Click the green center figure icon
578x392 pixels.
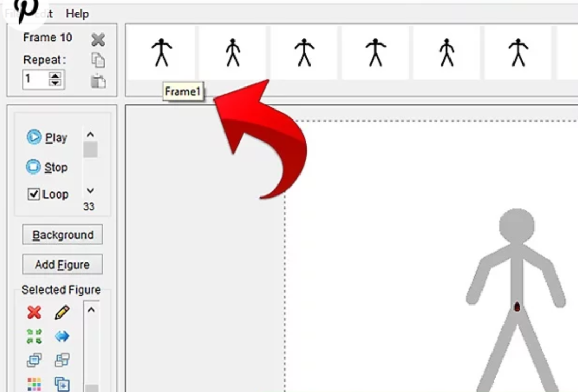pyautogui.click(x=35, y=336)
